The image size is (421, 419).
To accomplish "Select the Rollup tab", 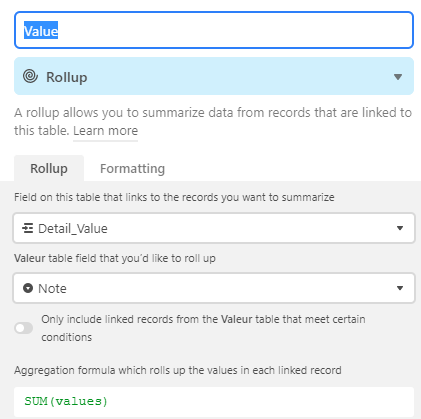I will pos(49,168).
